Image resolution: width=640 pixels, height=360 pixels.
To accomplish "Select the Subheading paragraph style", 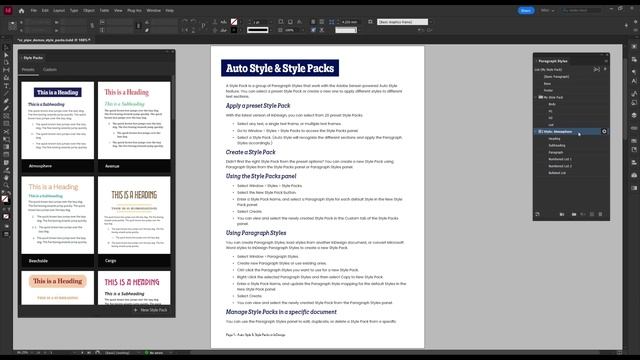I will pos(557,145).
